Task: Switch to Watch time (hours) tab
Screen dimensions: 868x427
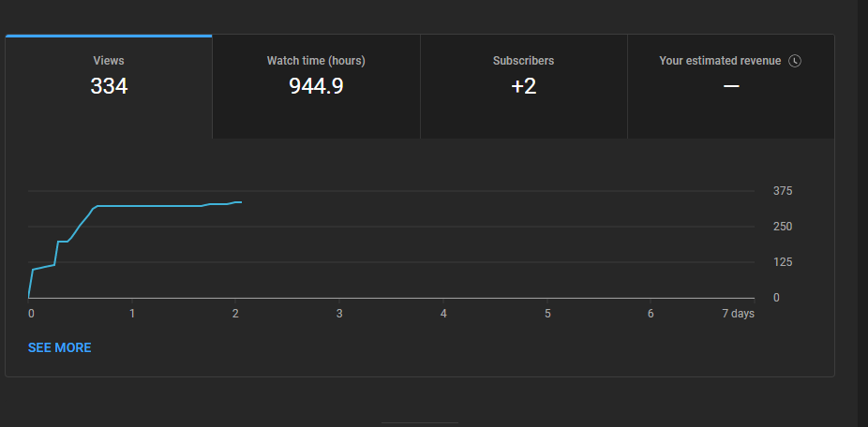Action: click(316, 86)
